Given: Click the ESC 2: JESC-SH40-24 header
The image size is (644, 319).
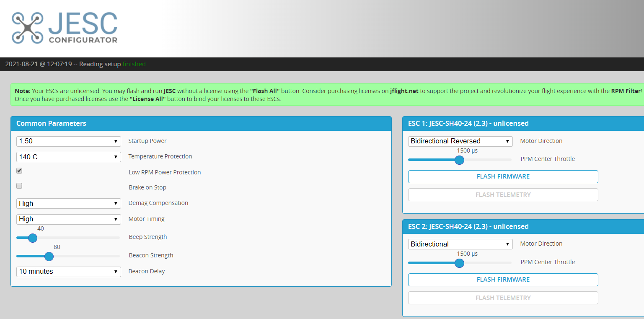Looking at the screenshot, I should pyautogui.click(x=523, y=226).
